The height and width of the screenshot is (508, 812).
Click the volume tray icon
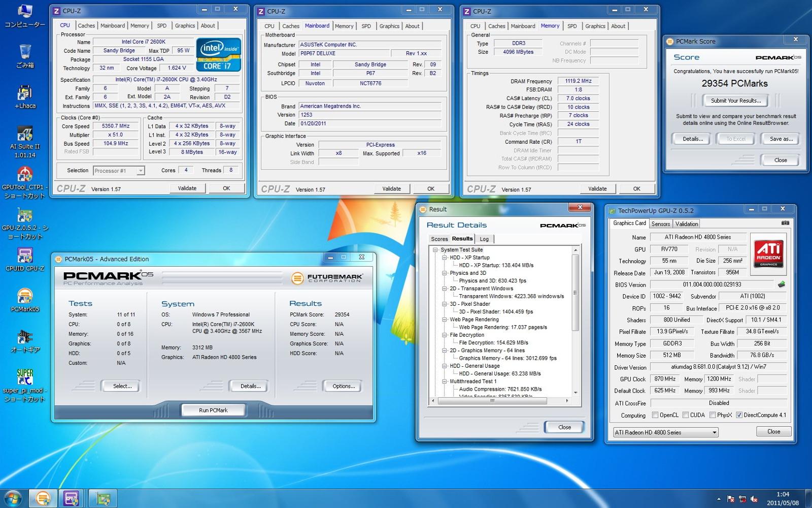click(x=755, y=499)
